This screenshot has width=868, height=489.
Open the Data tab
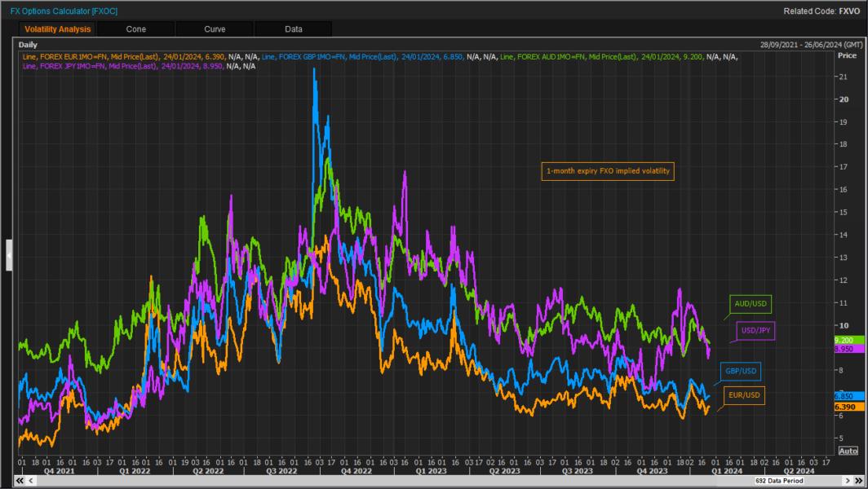click(x=293, y=28)
